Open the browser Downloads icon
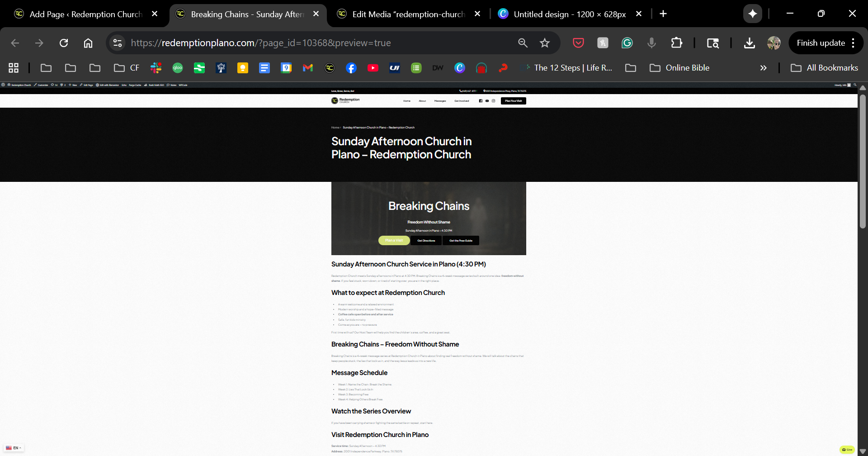 point(749,43)
